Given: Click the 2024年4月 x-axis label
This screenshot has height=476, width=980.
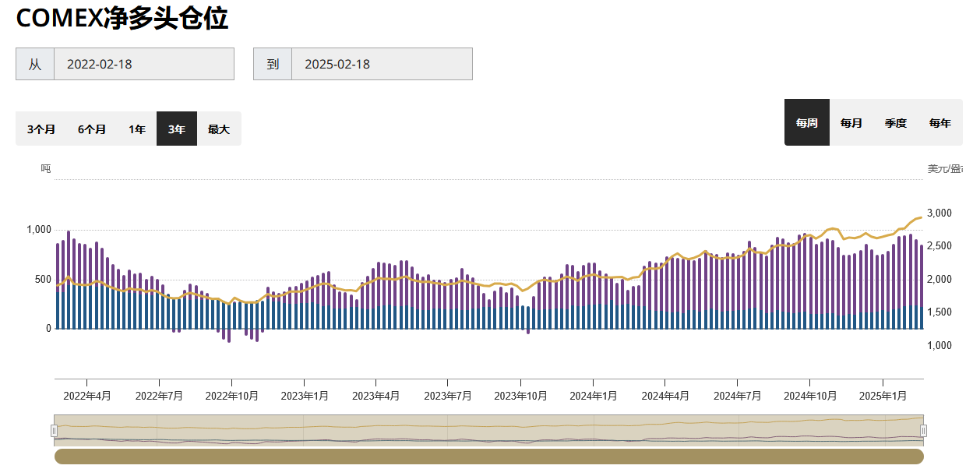Looking at the screenshot, I should (665, 396).
